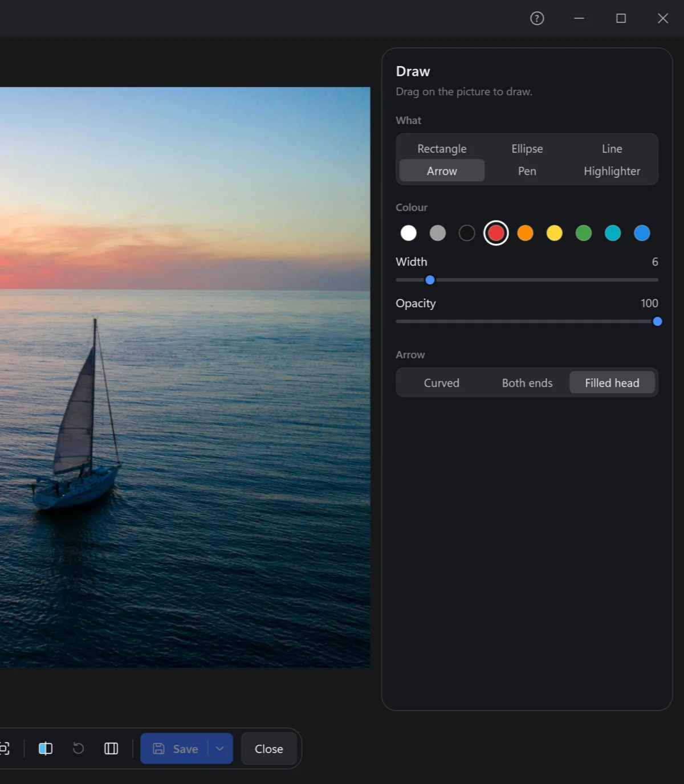Screen dimensions: 684x784
Task: Click the Close button in bottom toolbar
Action: coord(269,749)
